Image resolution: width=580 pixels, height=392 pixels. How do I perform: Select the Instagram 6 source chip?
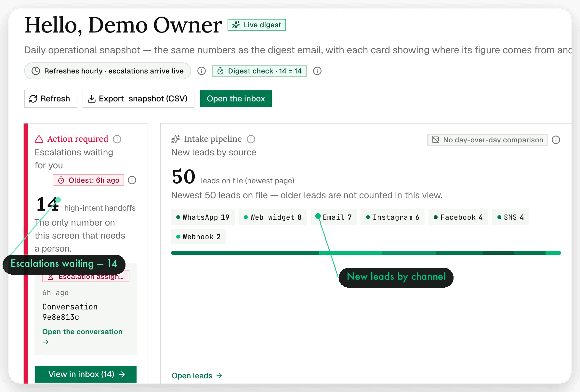pyautogui.click(x=393, y=217)
